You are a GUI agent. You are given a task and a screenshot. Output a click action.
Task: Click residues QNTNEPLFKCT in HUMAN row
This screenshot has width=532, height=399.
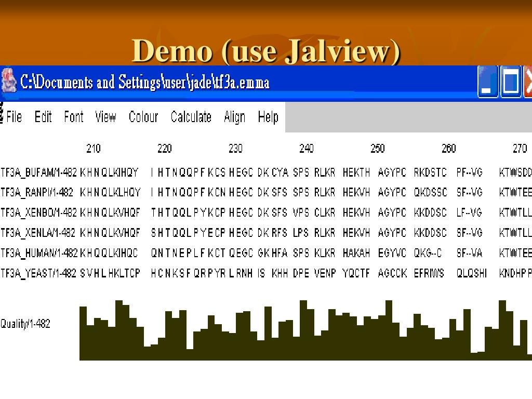(x=188, y=253)
